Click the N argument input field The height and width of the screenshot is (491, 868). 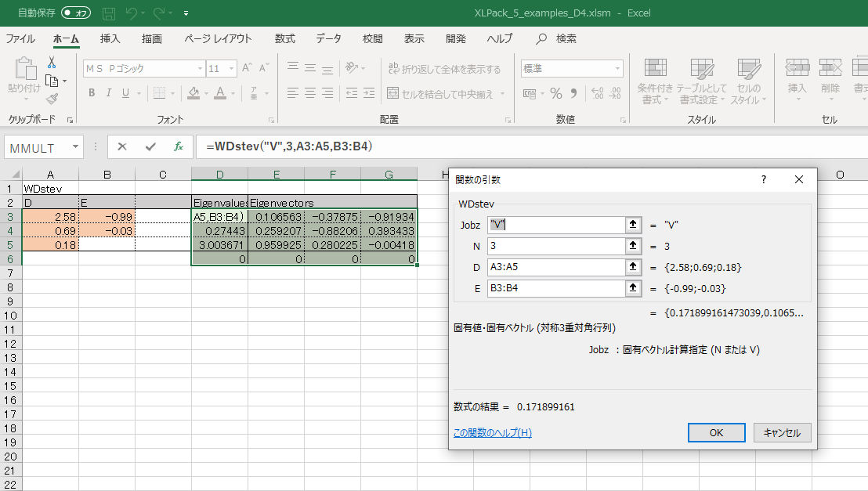555,246
